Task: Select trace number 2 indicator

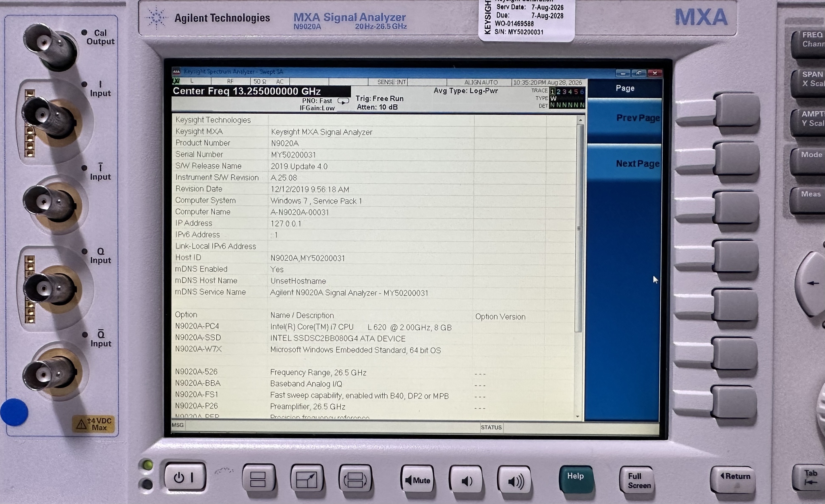Action: 558,92
